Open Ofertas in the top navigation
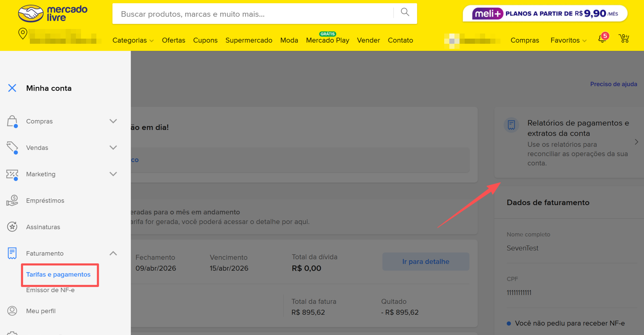Screen dimensions: 644x335 click(x=173, y=40)
